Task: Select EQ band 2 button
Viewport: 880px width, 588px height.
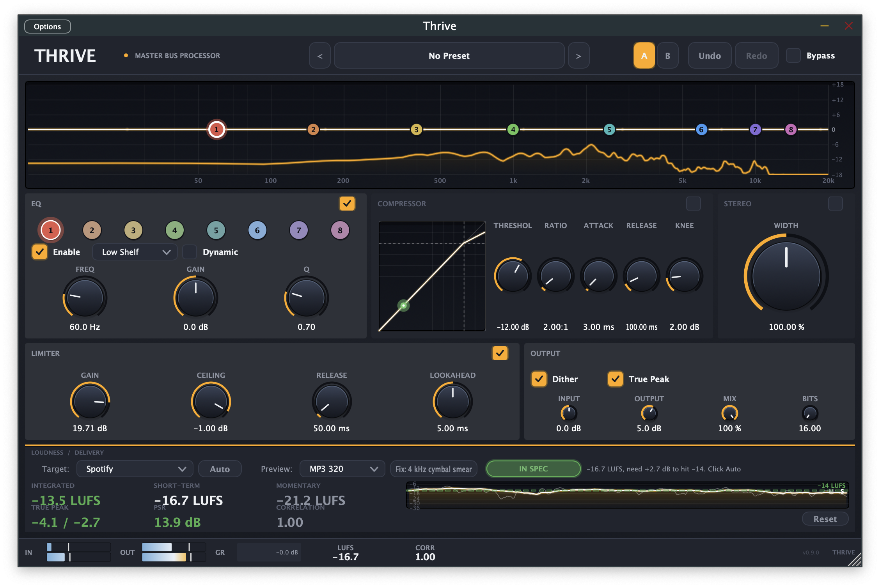Action: coord(92,230)
